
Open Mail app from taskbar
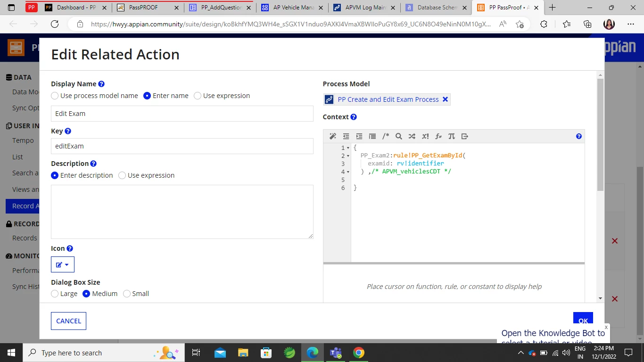click(x=220, y=353)
